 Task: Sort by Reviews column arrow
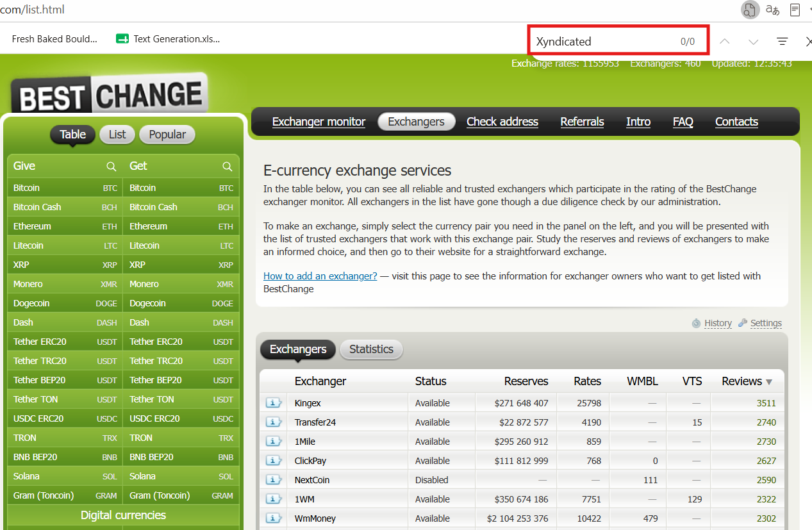pyautogui.click(x=769, y=382)
